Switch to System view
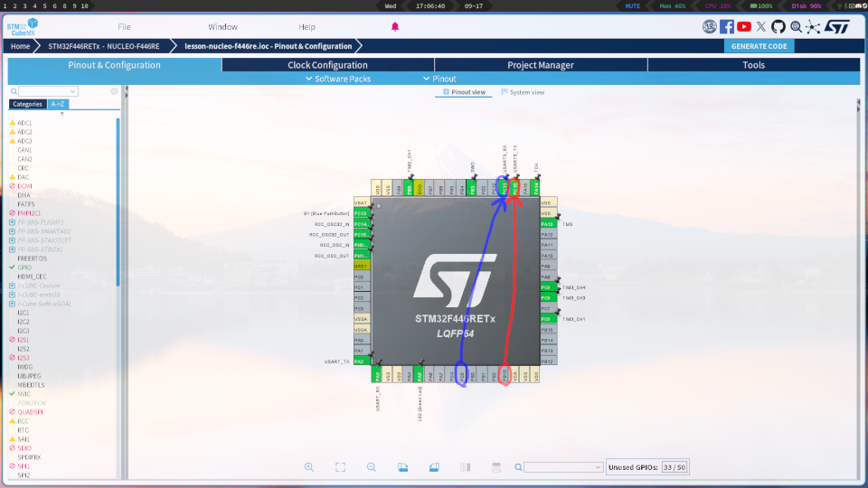 point(523,92)
